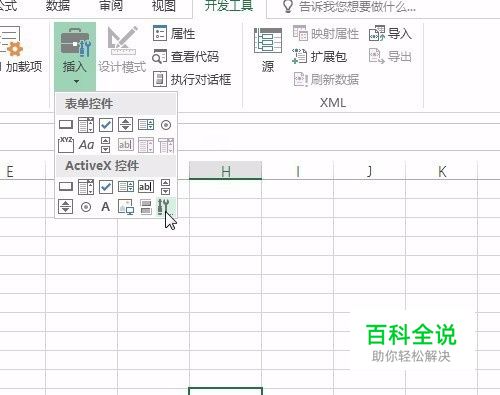Insert Form Control label Aa

(x=86, y=145)
